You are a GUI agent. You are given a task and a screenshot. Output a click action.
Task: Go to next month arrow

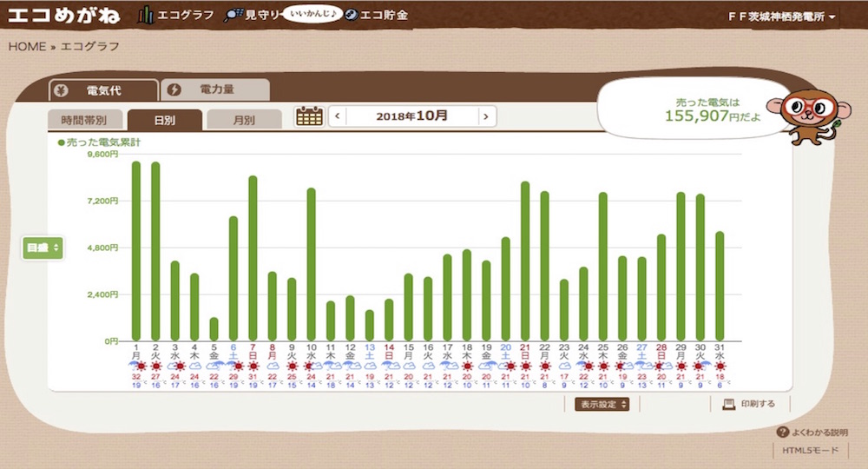pyautogui.click(x=486, y=116)
